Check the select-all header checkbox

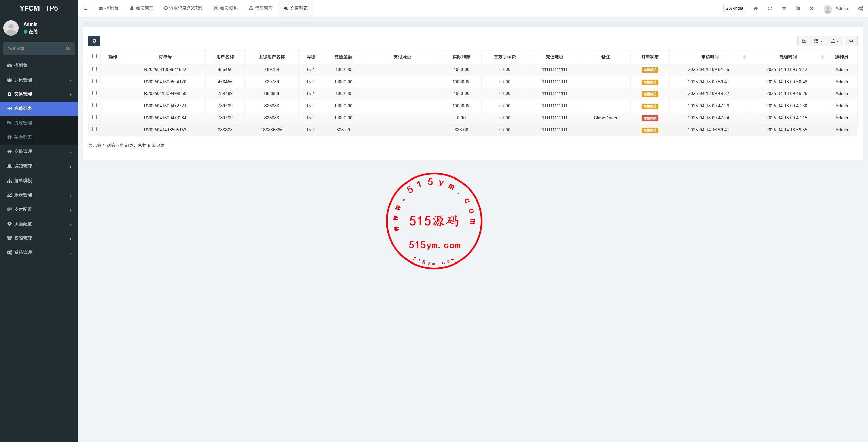(94, 56)
